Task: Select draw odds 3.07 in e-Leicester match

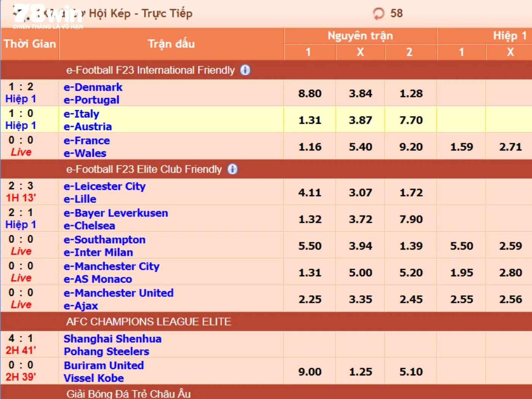Action: tap(361, 193)
